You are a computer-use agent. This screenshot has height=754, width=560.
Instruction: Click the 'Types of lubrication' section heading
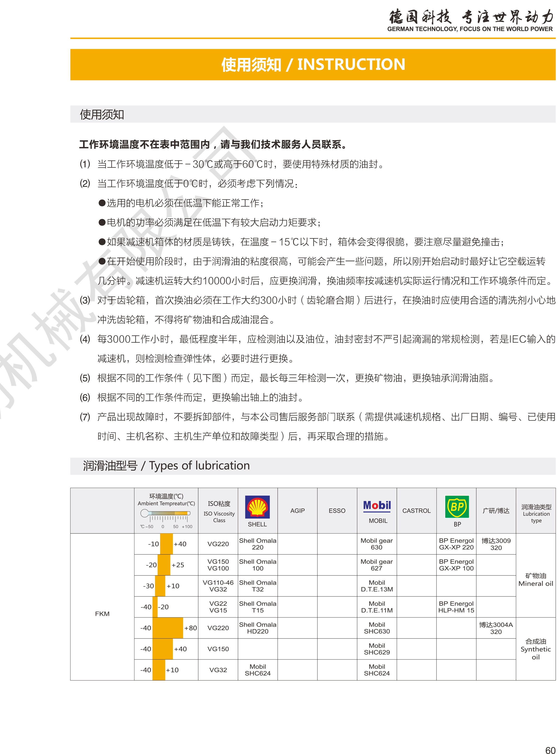[x=166, y=466]
